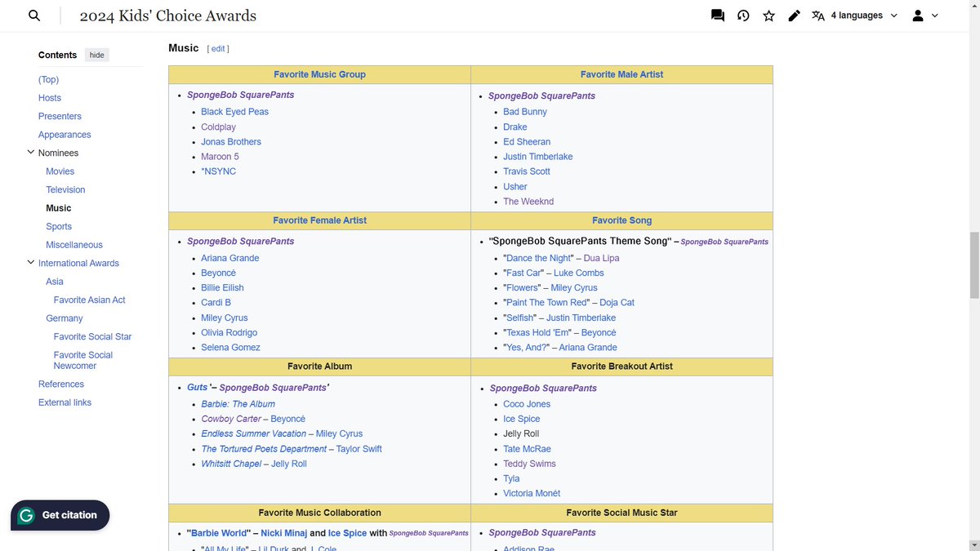This screenshot has width=980, height=551.
Task: Hide the Contents sidebar
Action: click(97, 55)
